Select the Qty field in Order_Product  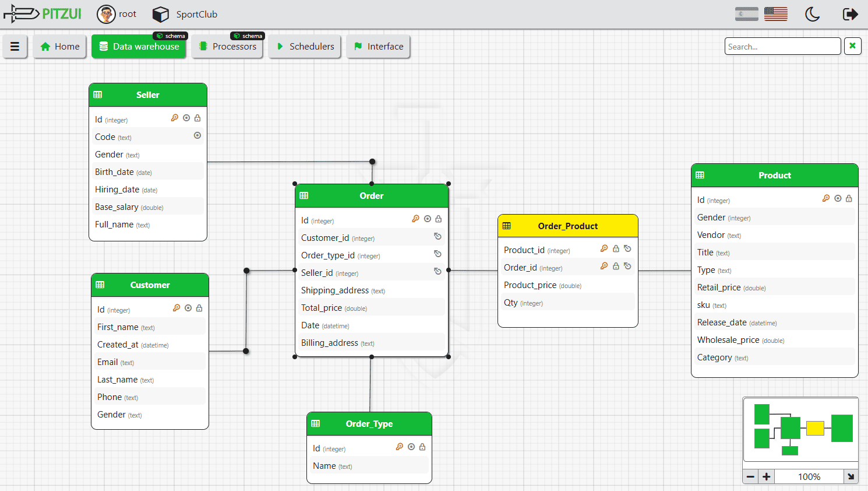tap(568, 303)
